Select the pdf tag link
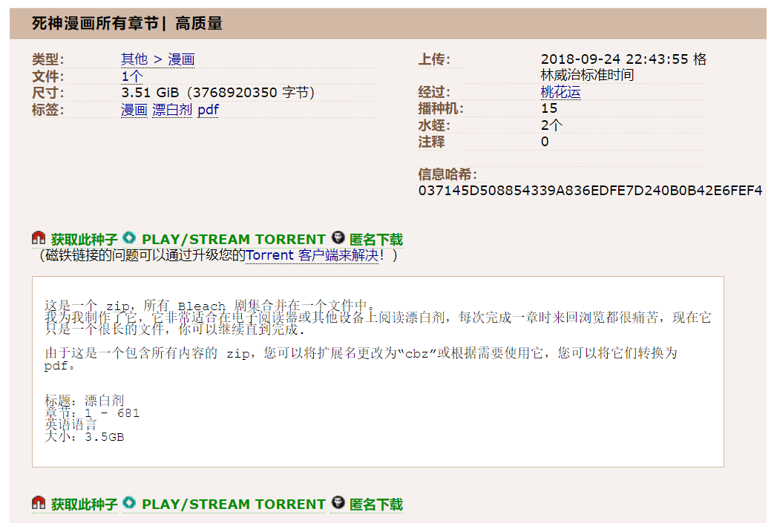 click(x=208, y=110)
